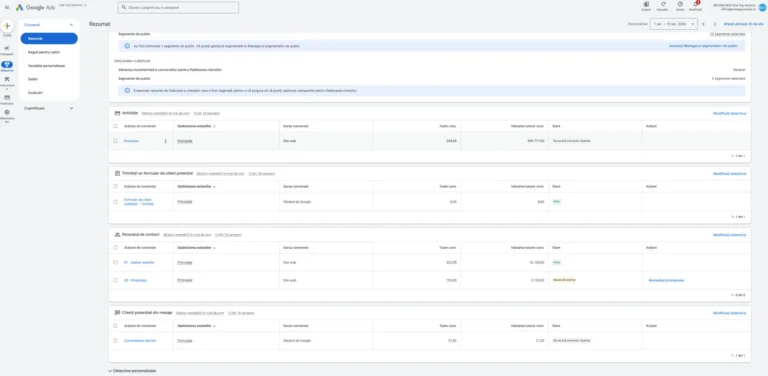Open the Admin gear in sidebar
This screenshot has width=768, height=376.
[x=7, y=115]
